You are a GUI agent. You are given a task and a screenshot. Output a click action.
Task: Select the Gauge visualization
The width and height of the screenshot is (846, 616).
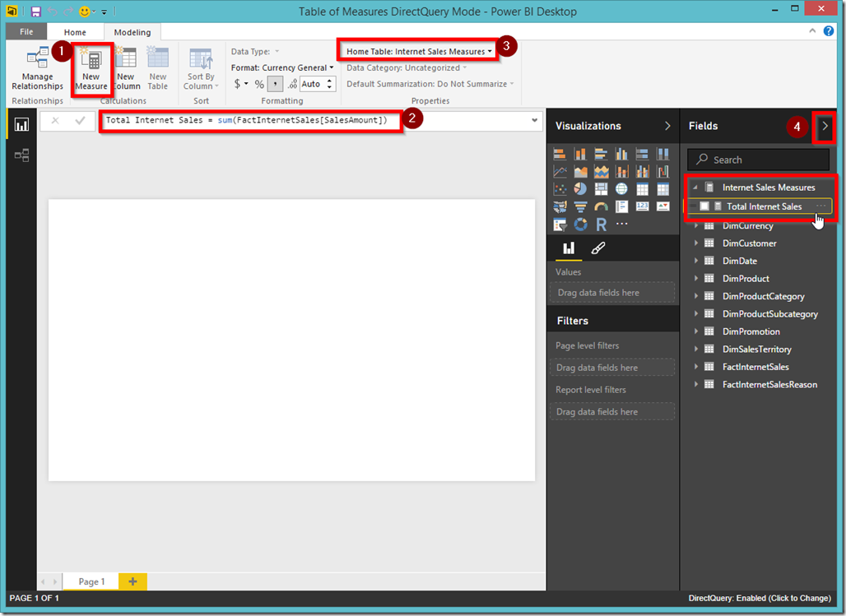(x=601, y=206)
